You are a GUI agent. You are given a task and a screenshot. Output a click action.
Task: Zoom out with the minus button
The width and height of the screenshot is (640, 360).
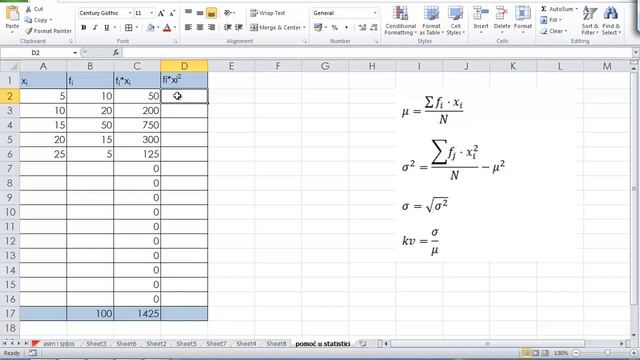coord(576,353)
